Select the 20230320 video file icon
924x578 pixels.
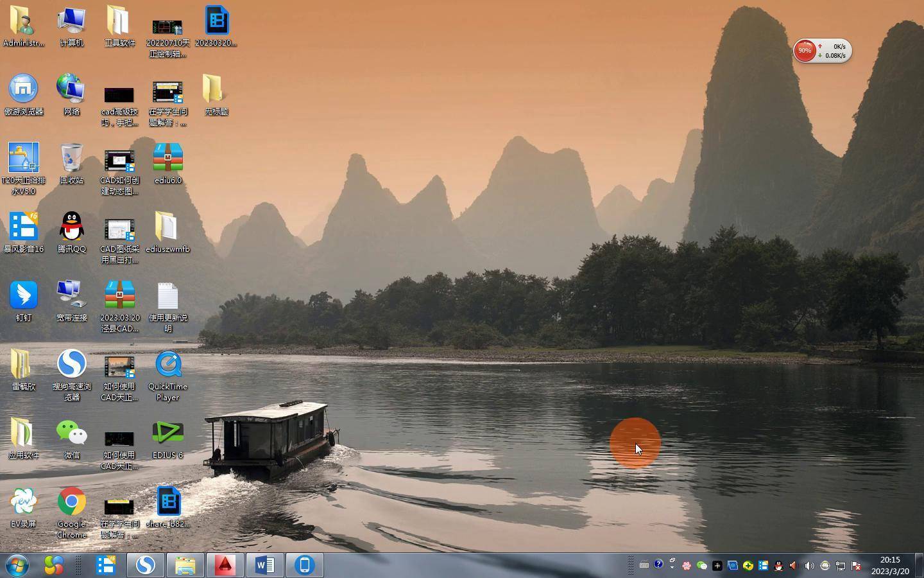pyautogui.click(x=216, y=26)
